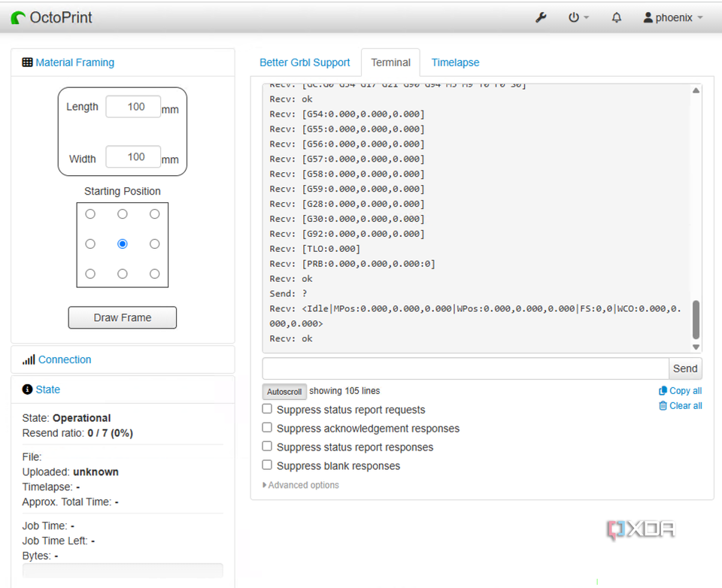Open settings via the wrench icon
The width and height of the screenshot is (722, 588).
pos(541,17)
